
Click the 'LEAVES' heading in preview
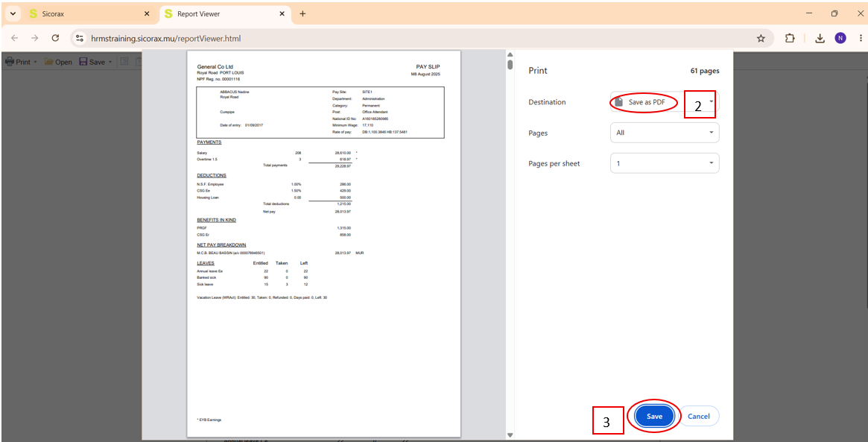tap(206, 262)
